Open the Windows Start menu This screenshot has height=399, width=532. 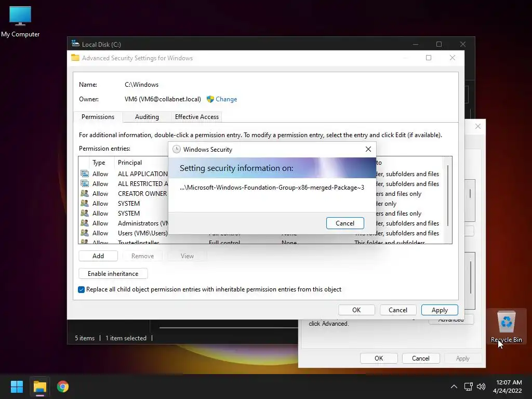(x=17, y=387)
